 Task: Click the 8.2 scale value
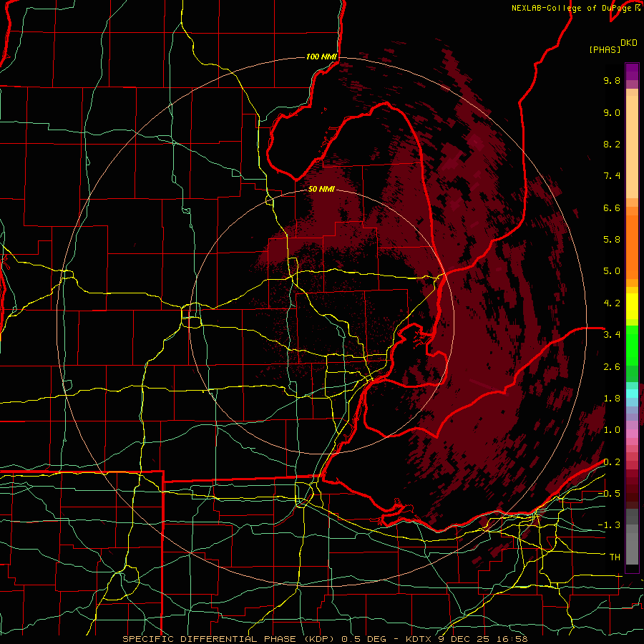(x=612, y=144)
